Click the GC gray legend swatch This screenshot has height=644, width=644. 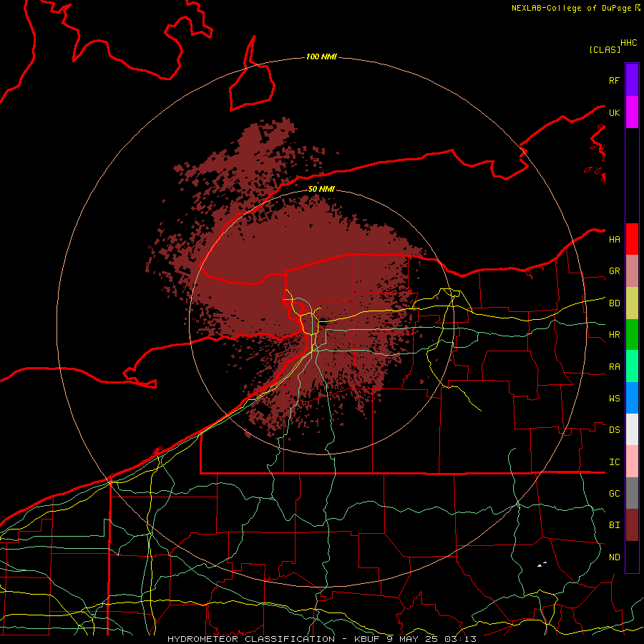(x=632, y=493)
